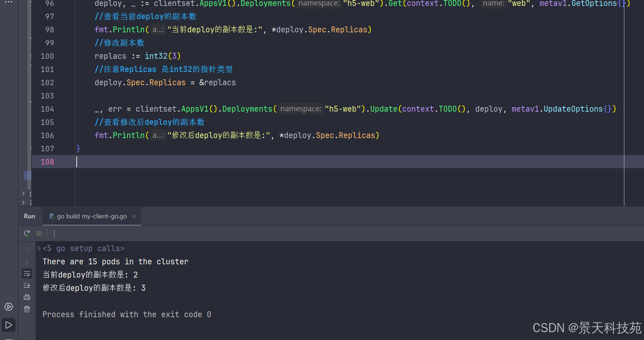Viewport: 644px width, 340px height.
Task: Click the stop process button
Action: pyautogui.click(x=39, y=233)
